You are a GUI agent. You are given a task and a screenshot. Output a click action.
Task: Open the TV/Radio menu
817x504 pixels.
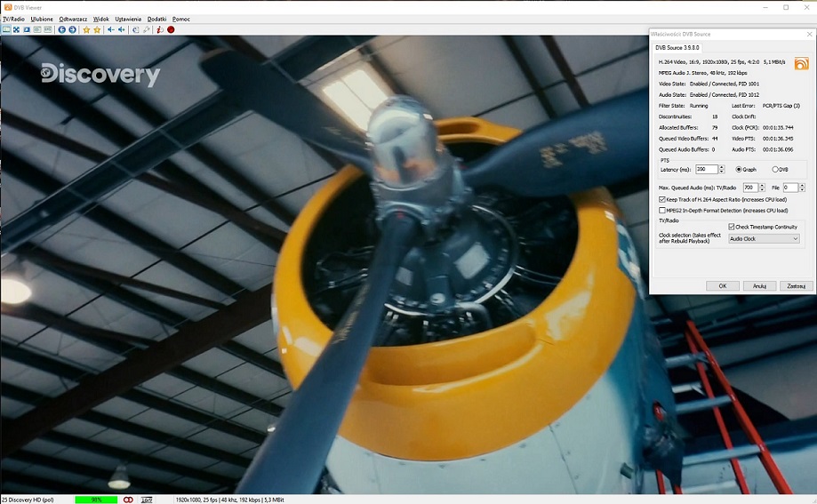(13, 19)
